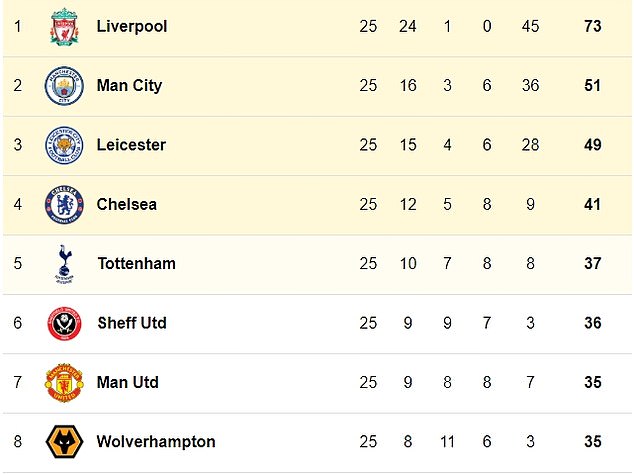Open the Tottenham team name link
Image resolution: width=634 pixels, height=474 pixels.
click(137, 263)
